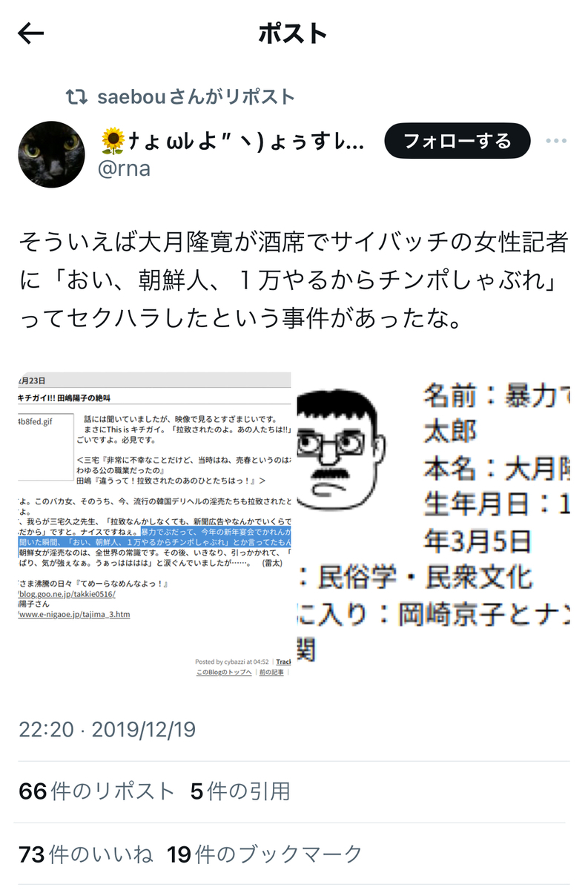Image resolution: width=588 pixels, height=890 pixels.
Task: Open the saebouさんがリポスト link
Action: click(x=196, y=97)
